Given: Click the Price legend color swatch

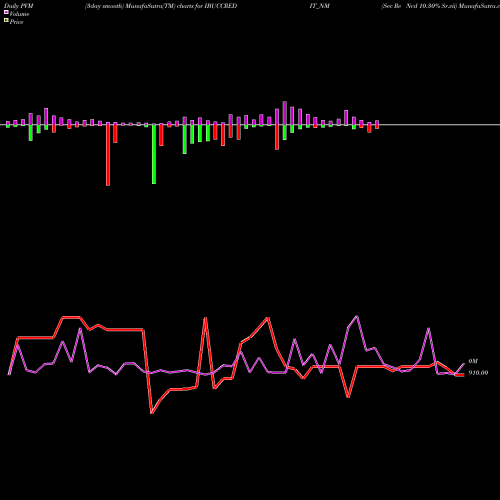Looking at the screenshot, I should [6, 21].
